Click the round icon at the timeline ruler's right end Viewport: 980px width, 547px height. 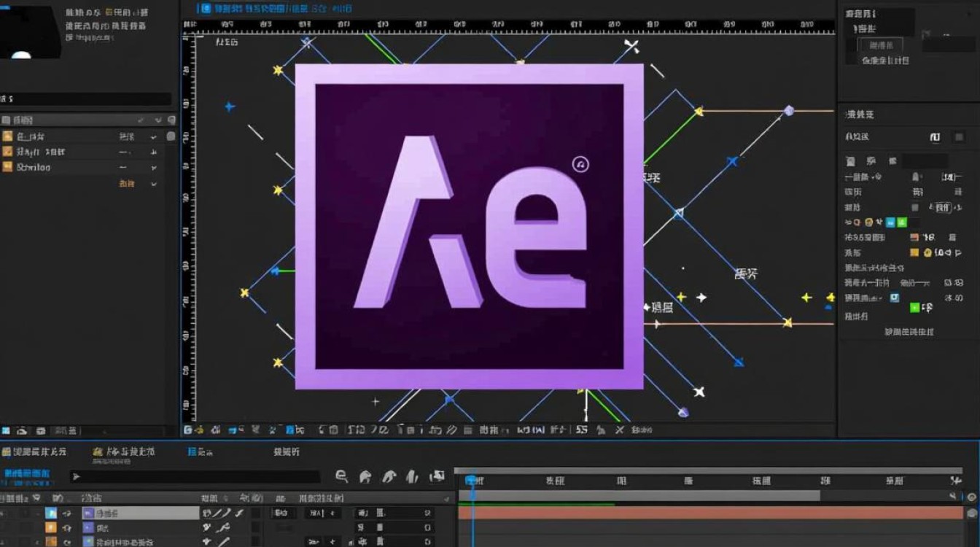(x=971, y=497)
